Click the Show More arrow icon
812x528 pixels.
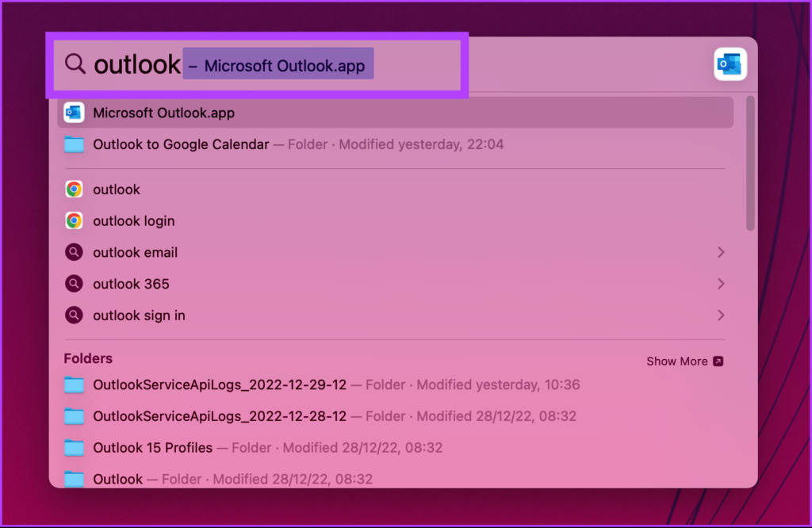click(718, 362)
